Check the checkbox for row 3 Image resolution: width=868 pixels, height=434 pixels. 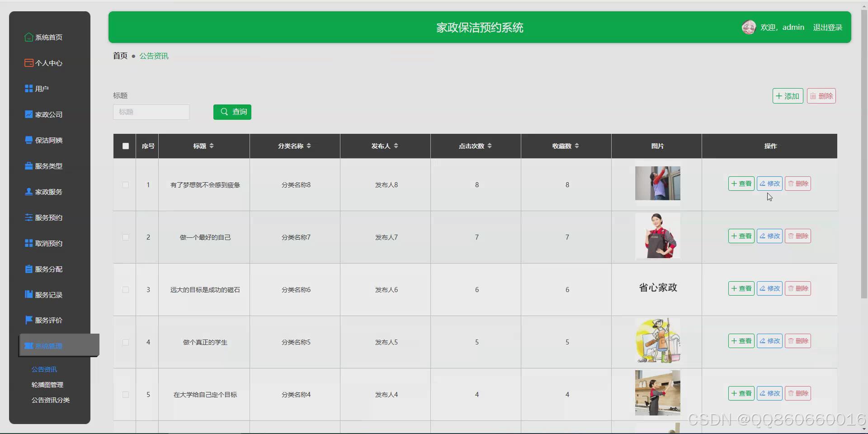tap(126, 290)
